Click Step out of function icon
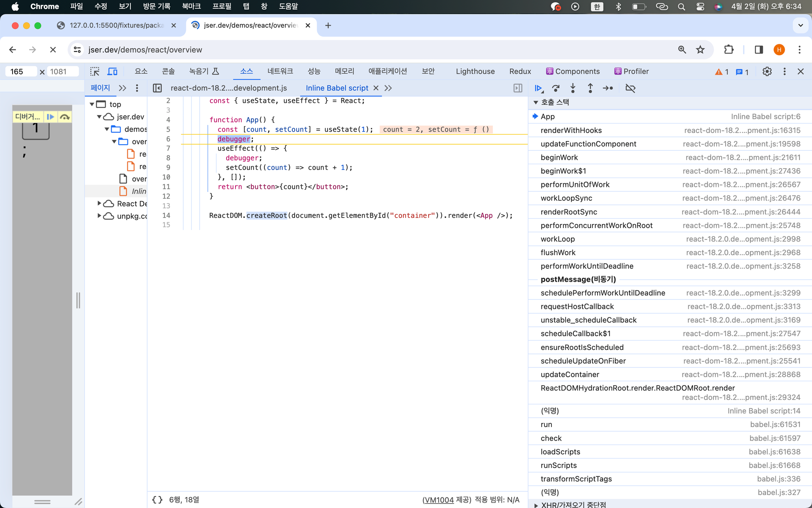The image size is (812, 508). click(x=590, y=88)
